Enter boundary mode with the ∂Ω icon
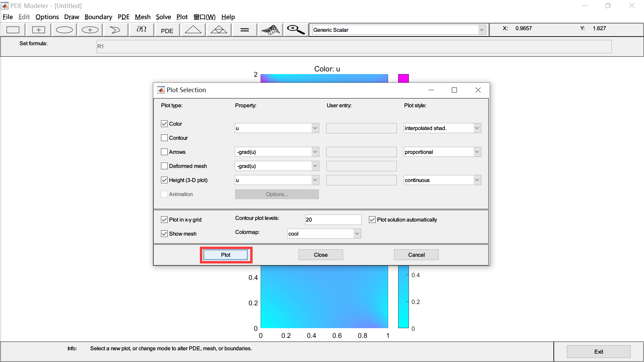Image resolution: width=644 pixels, height=362 pixels. coord(141,29)
